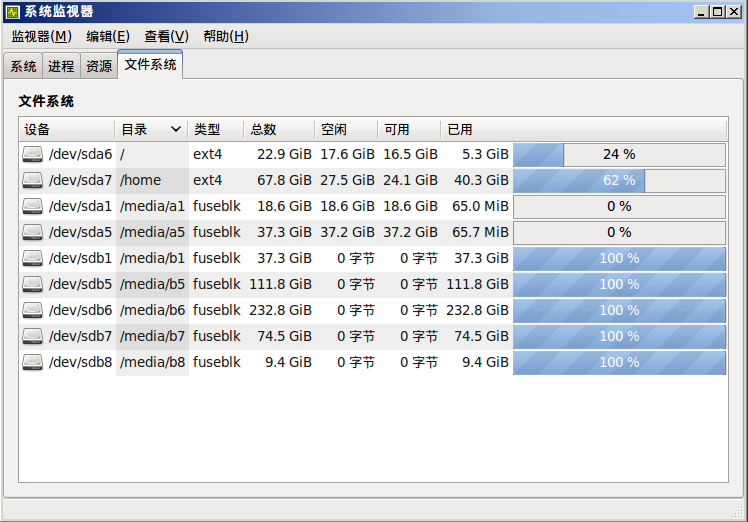
Task: Click the 40.3 GiB used cell
Action: pos(481,180)
